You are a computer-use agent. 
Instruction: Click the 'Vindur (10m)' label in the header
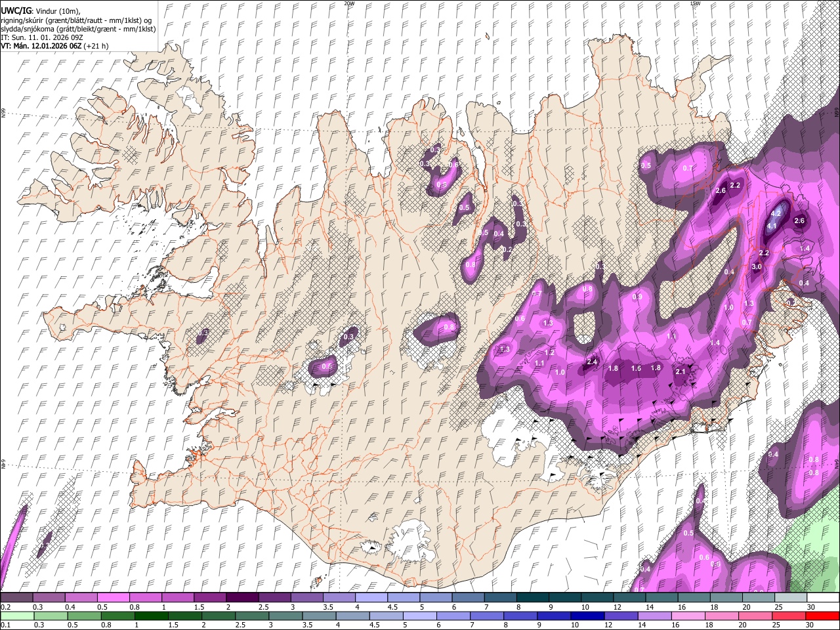click(60, 11)
